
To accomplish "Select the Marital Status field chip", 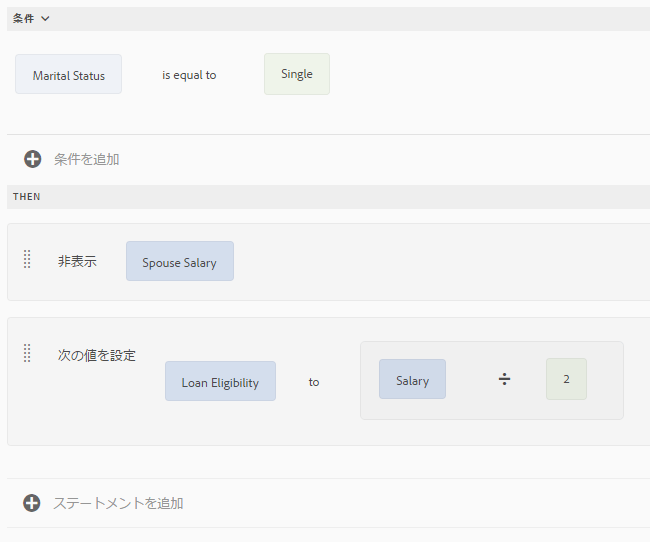I will point(68,74).
